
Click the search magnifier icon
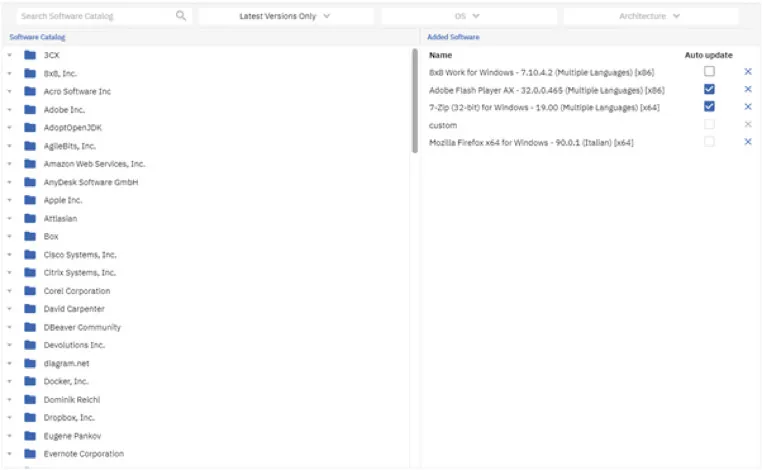181,16
